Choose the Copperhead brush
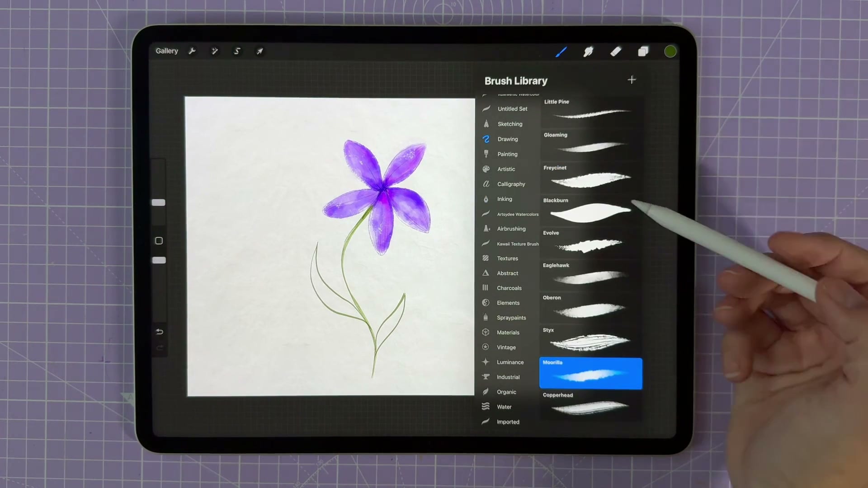This screenshot has width=868, height=488. (591, 405)
